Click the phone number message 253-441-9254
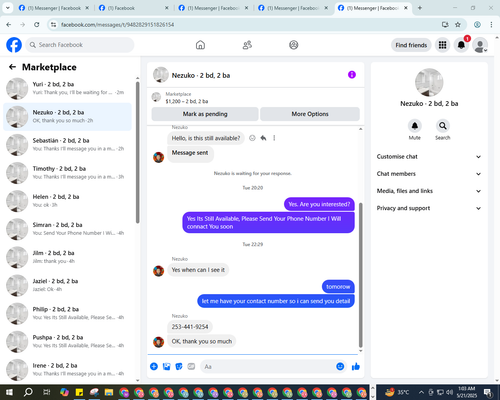This screenshot has width=500, height=400. [190, 327]
